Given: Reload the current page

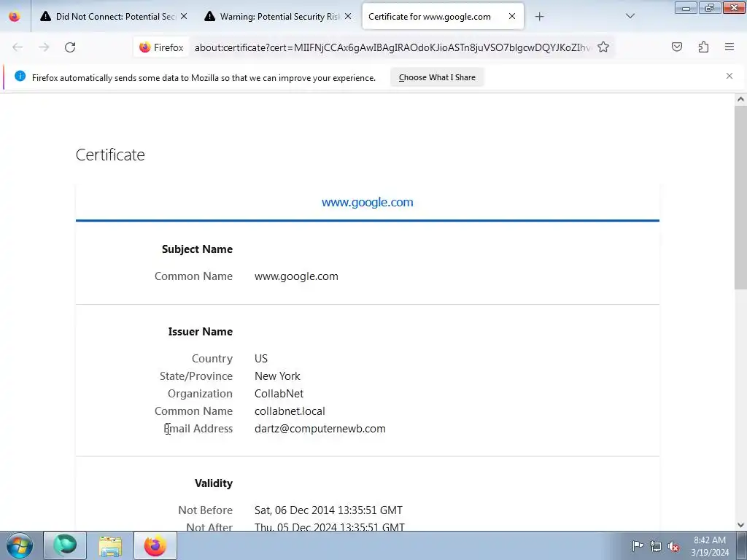Looking at the screenshot, I should coord(70,47).
